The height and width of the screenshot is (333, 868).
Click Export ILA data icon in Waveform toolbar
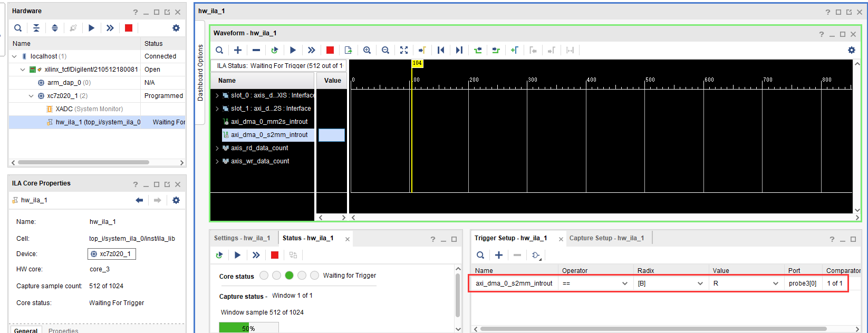[x=348, y=50]
